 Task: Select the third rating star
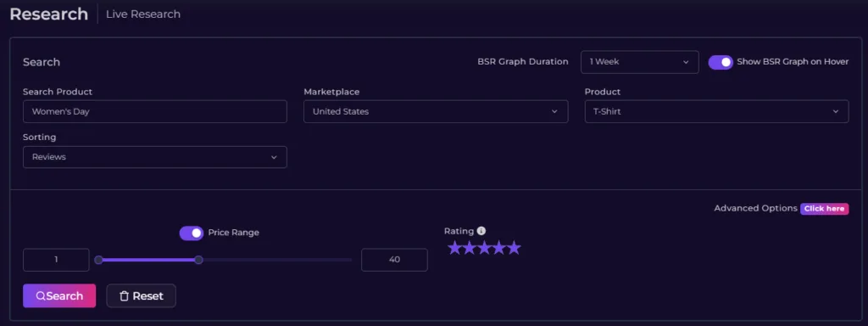484,248
